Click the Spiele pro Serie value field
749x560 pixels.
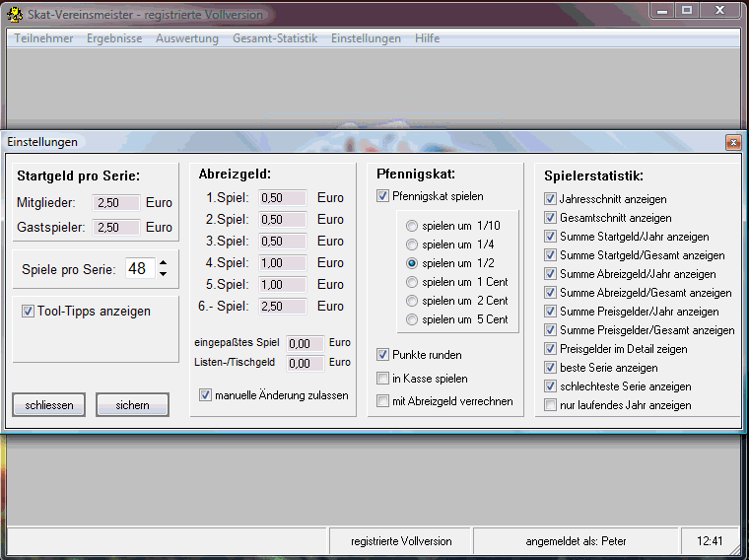click(x=140, y=268)
